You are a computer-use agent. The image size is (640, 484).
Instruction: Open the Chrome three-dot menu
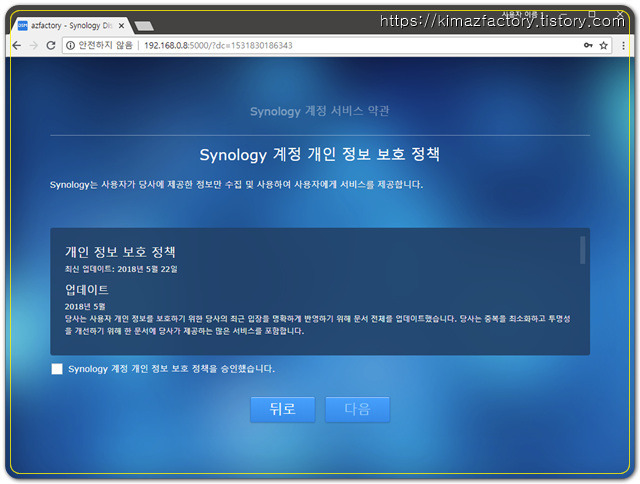click(x=623, y=45)
